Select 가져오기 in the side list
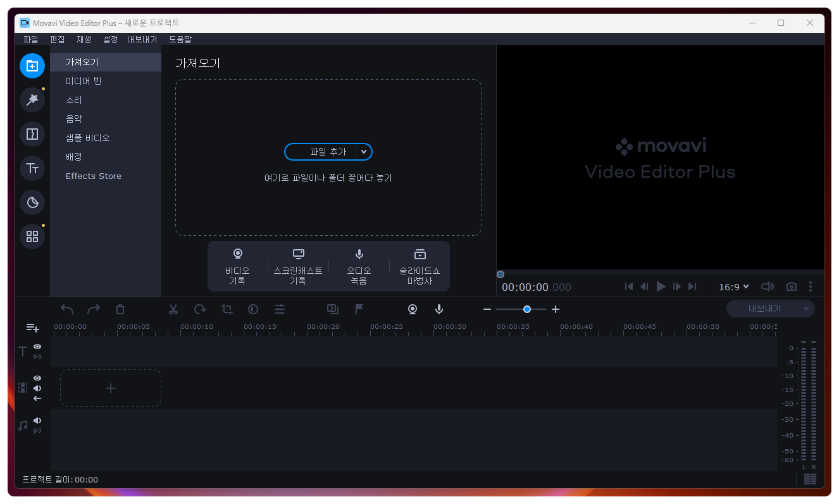 106,62
